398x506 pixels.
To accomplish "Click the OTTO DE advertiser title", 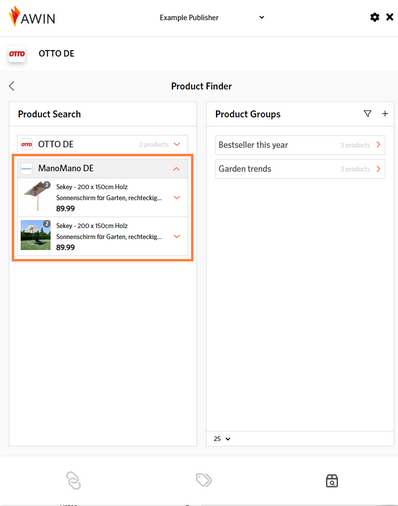I will pos(56,54).
